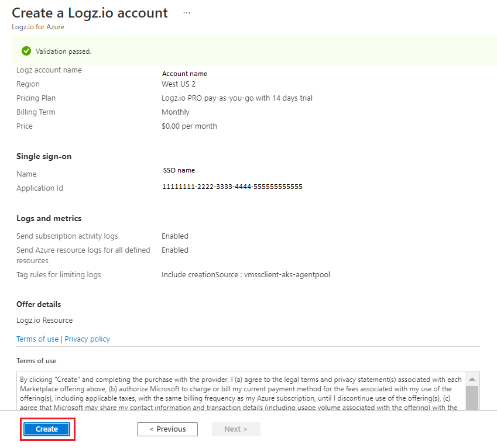Viewport: 497px width, 448px height.
Task: Click the terms scrollbar up arrow
Action: click(x=472, y=379)
